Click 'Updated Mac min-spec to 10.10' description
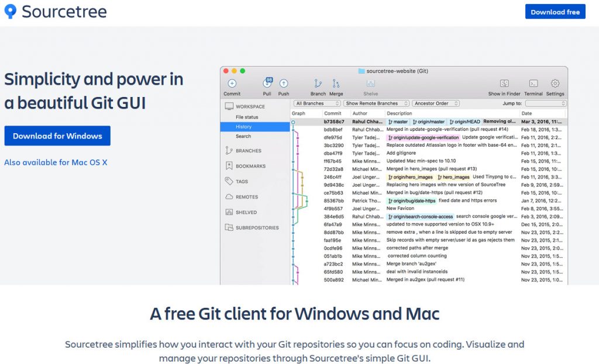The width and height of the screenshot is (599, 364). pyautogui.click(x=421, y=161)
